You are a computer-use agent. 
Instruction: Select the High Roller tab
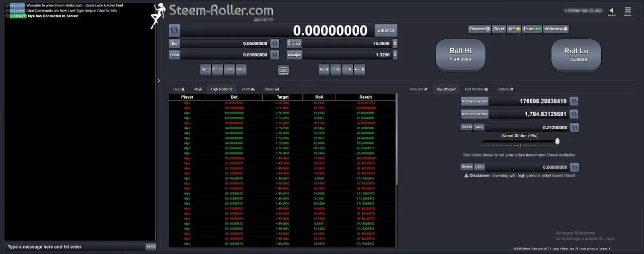[x=221, y=89]
